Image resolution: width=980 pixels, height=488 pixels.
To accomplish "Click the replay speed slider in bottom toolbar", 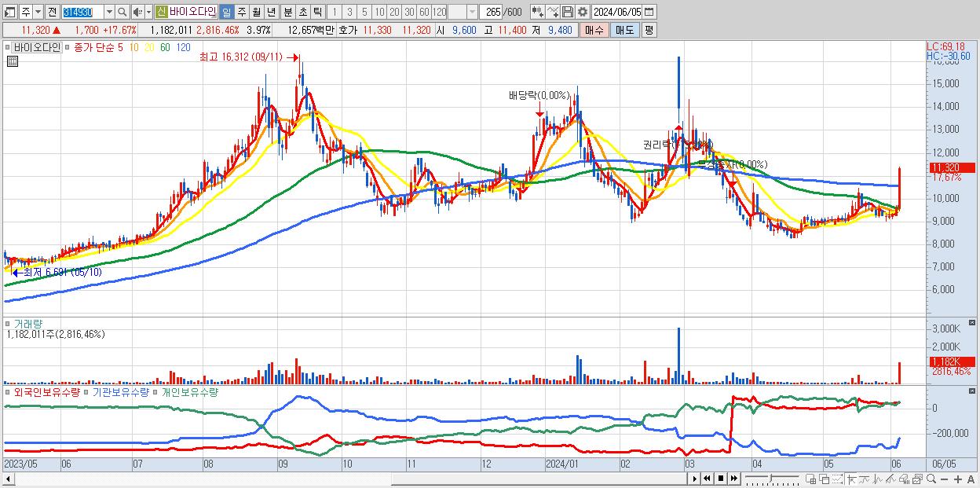I will point(771,479).
